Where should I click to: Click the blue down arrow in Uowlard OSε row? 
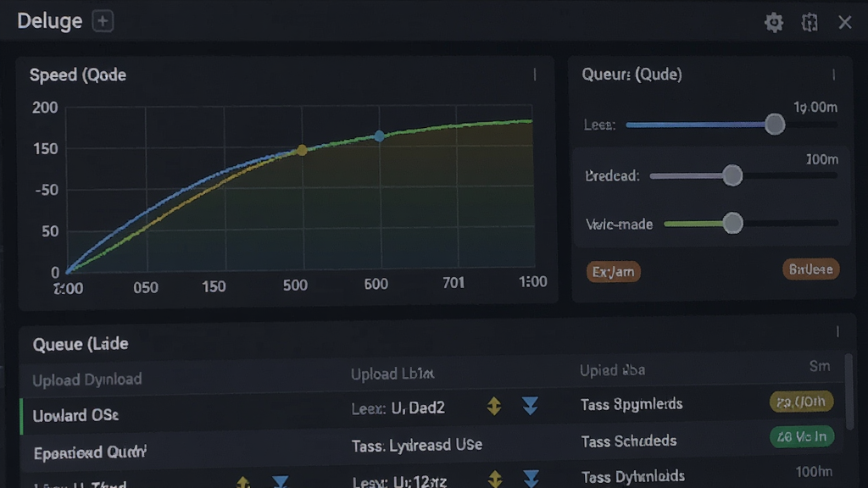point(530,406)
